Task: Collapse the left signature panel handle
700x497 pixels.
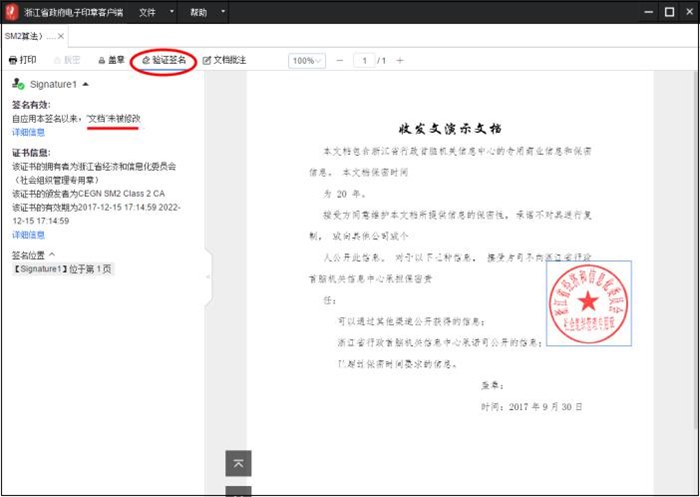Action: tap(208, 277)
